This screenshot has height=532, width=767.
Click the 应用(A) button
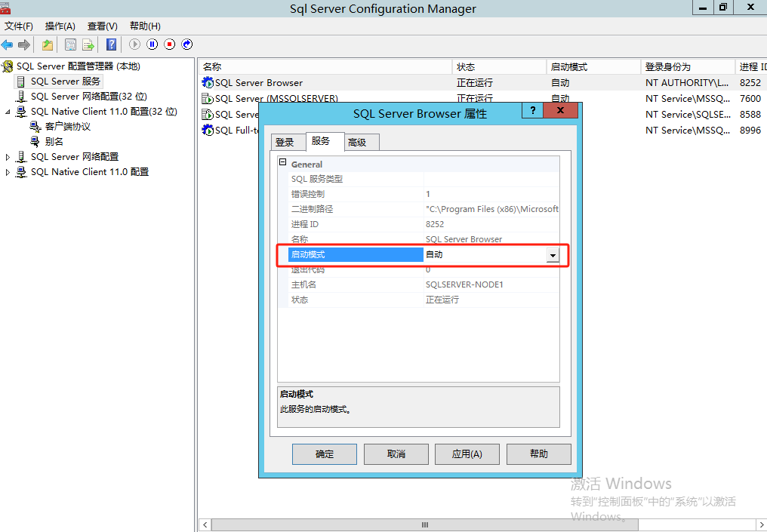tap(467, 454)
